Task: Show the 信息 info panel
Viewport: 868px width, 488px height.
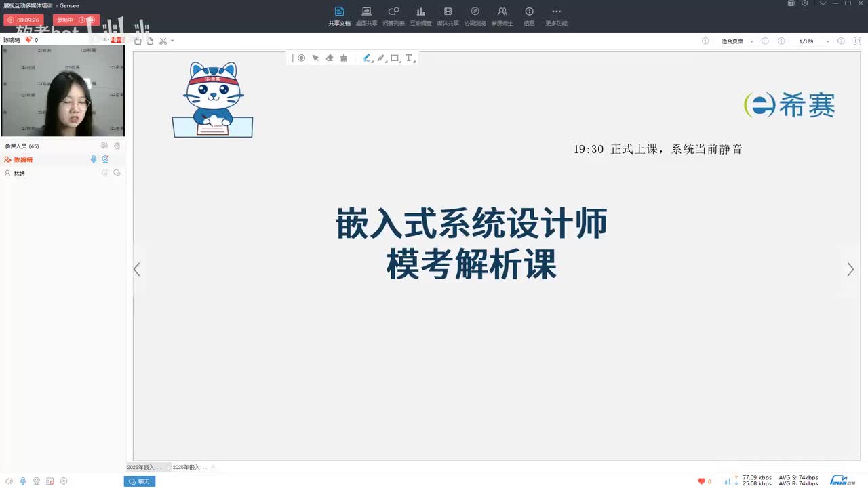Action: coord(529,16)
